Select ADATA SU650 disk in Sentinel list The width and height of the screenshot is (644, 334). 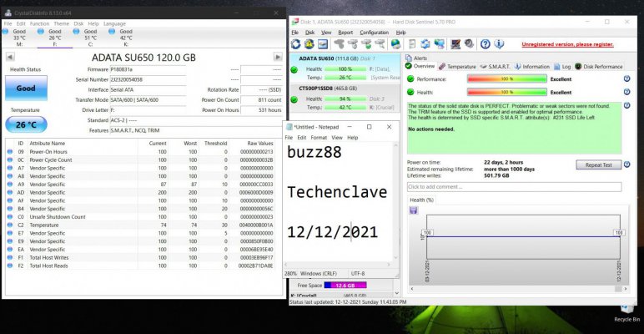pyautogui.click(x=345, y=68)
